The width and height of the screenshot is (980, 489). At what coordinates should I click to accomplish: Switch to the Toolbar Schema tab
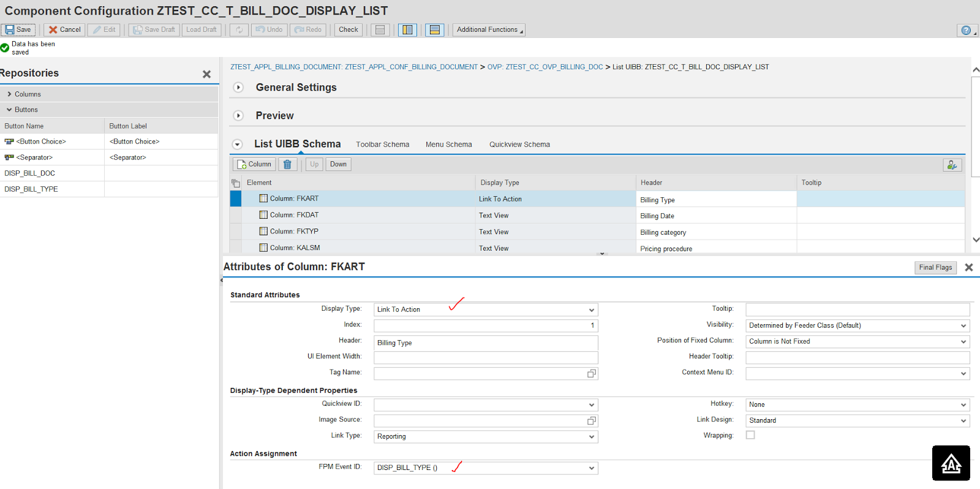[382, 145]
